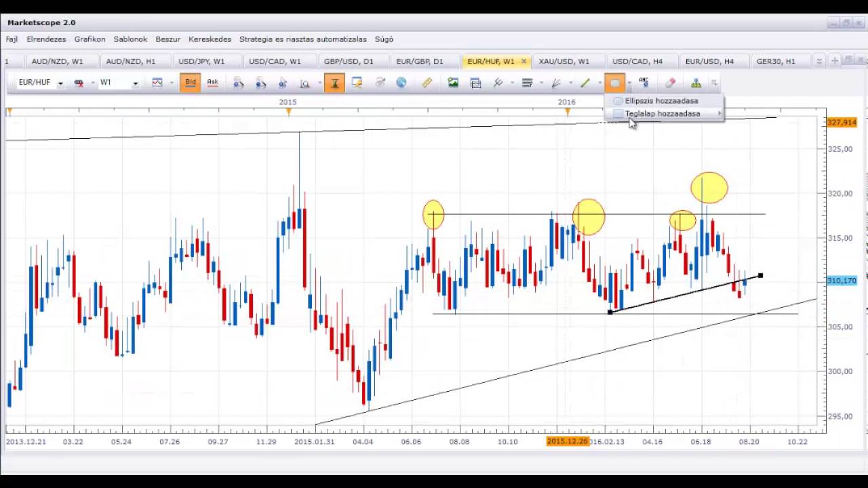
Task: Select the eraser tool icon
Action: coord(670,83)
